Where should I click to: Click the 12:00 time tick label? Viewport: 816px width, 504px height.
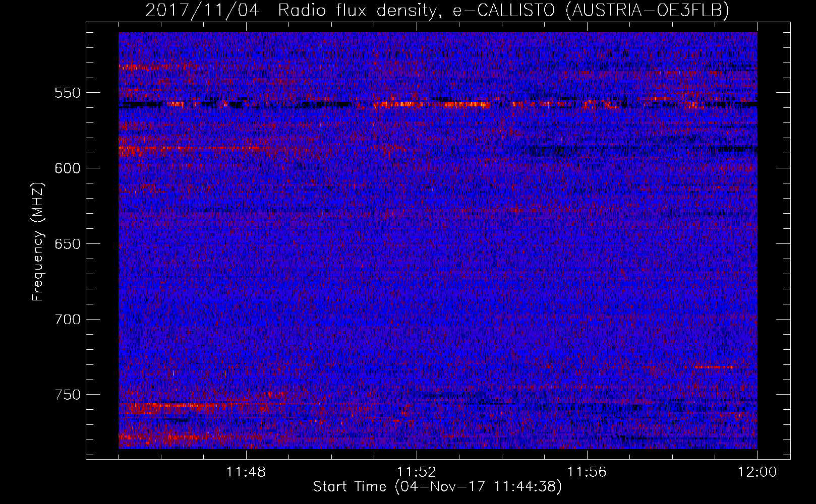tap(757, 472)
